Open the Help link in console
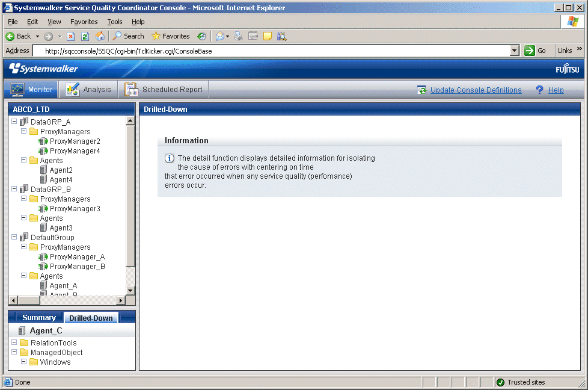 tap(556, 90)
